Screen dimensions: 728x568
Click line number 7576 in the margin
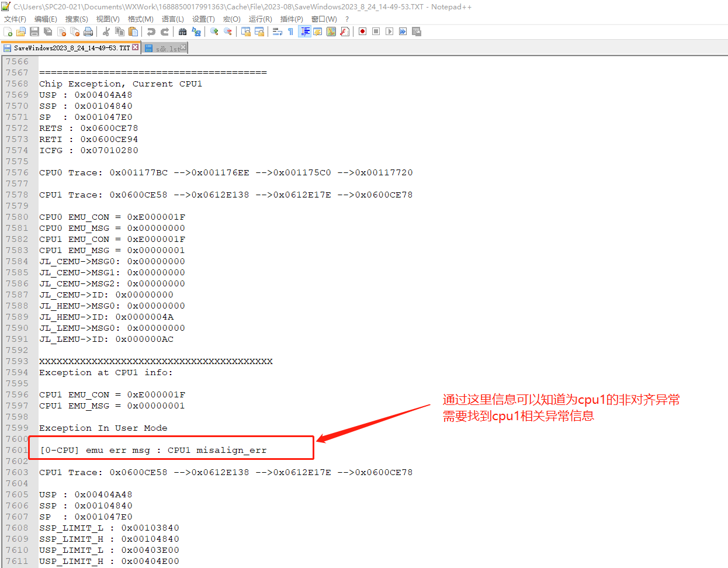[17, 172]
